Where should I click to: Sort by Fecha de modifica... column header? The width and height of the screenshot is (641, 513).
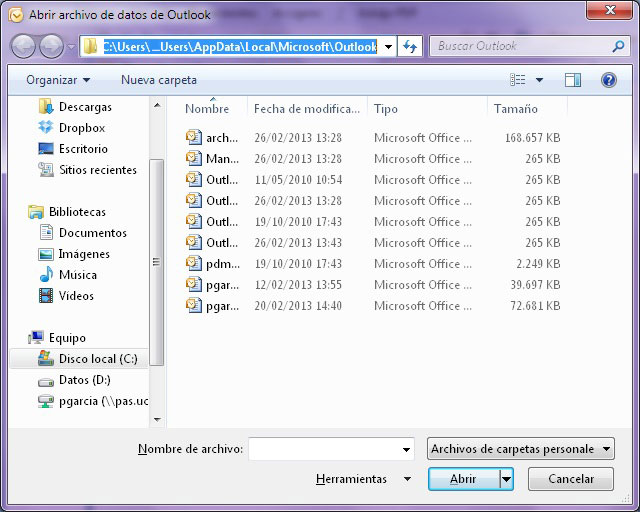click(x=307, y=109)
